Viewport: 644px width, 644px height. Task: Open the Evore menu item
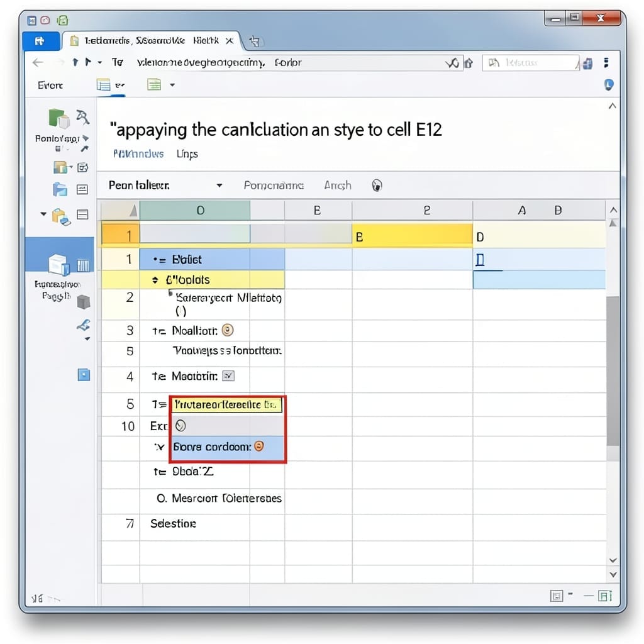click(50, 85)
